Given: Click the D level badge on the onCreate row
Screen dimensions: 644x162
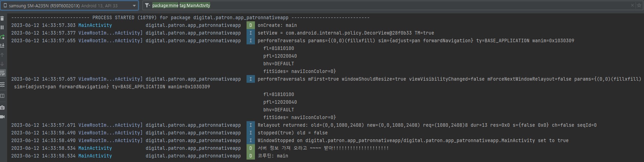Looking at the screenshot, I should pos(251,25).
